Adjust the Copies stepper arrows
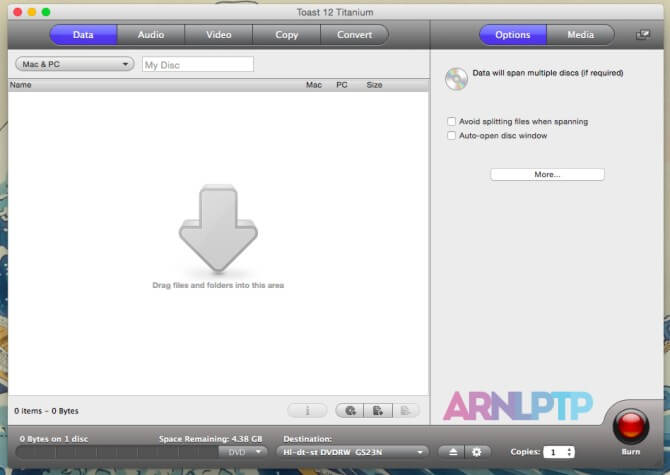Screen dimensions: 670x475 pos(570,452)
